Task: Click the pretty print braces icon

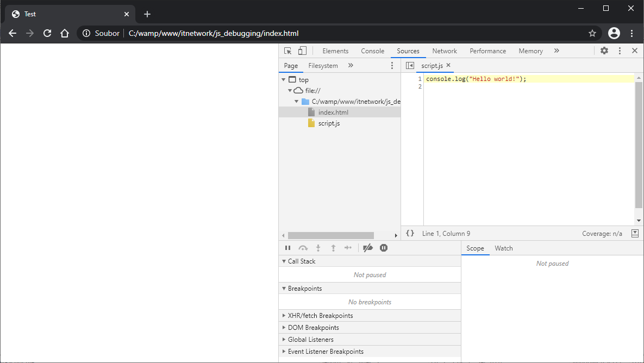Action: (x=410, y=233)
